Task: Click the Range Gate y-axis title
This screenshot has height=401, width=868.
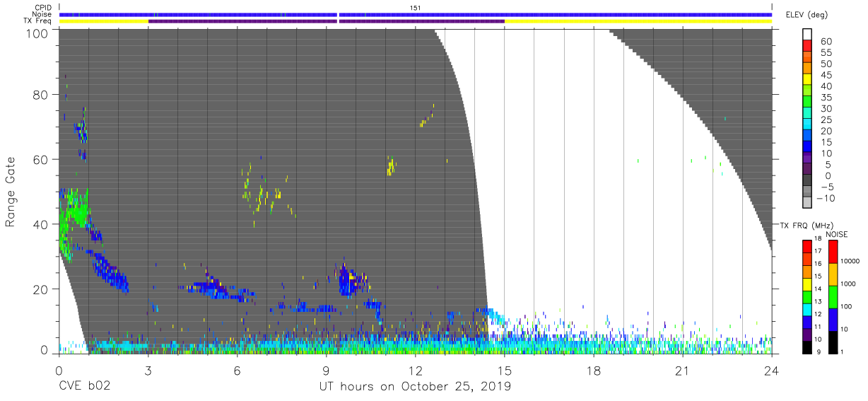Action: pyautogui.click(x=11, y=192)
